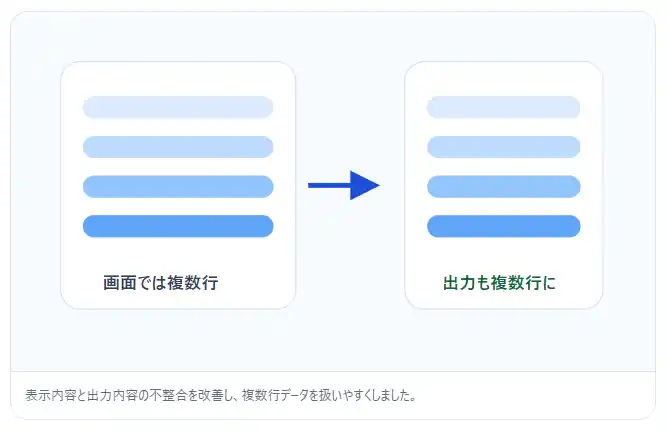Click the blue arrow's horizontal shaft
The width and height of the screenshot is (668, 433).
click(328, 185)
